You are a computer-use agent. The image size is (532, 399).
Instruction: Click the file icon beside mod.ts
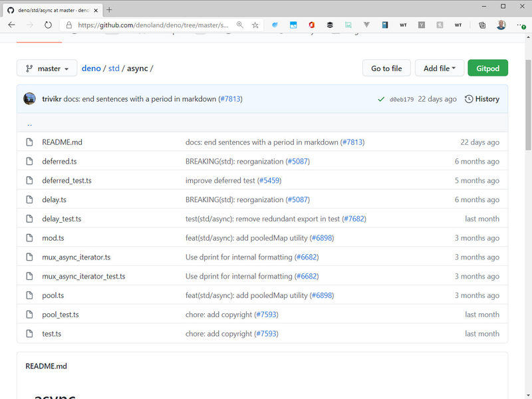(29, 237)
